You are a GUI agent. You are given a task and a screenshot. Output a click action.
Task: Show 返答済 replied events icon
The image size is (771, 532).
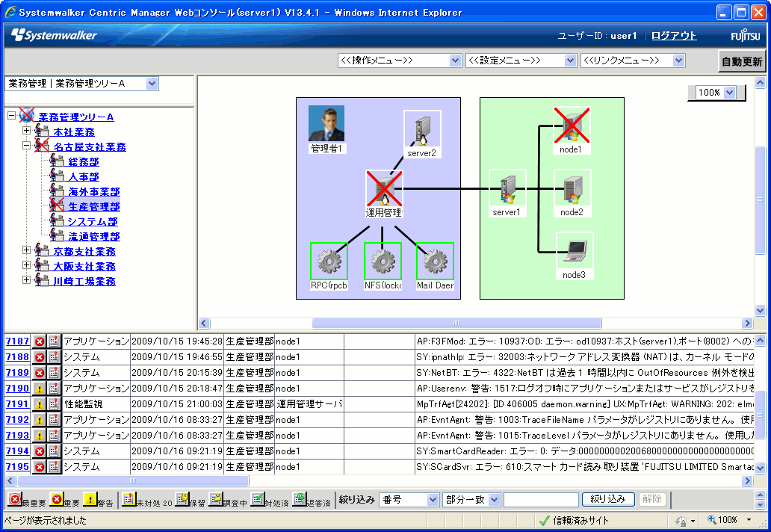(299, 499)
